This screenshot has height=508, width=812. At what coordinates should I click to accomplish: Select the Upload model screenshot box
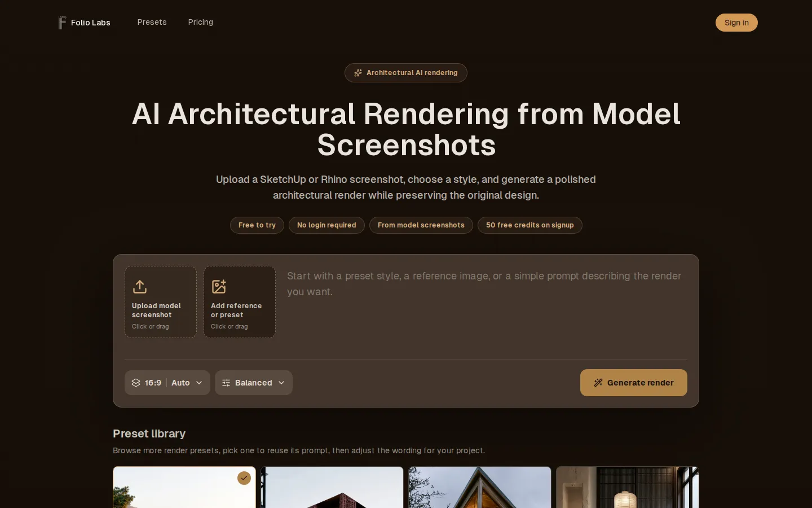click(x=161, y=302)
